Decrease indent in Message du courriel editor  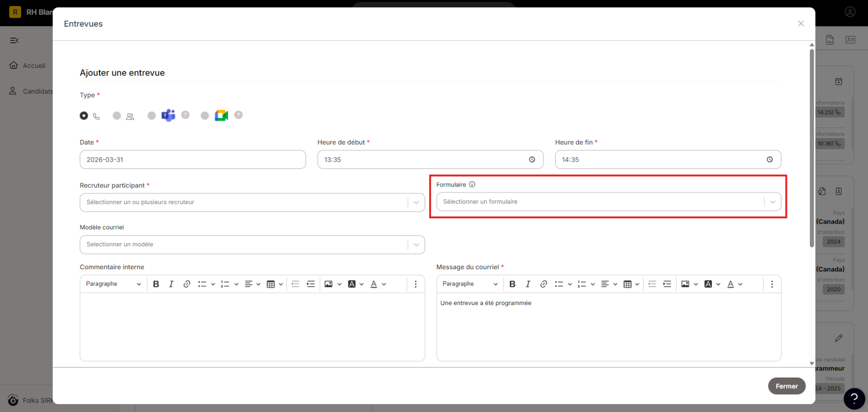[652, 284]
